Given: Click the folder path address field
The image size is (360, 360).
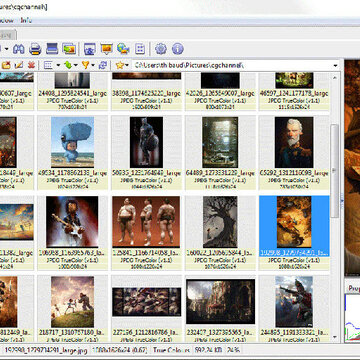Looking at the screenshot, I should coord(232,65).
